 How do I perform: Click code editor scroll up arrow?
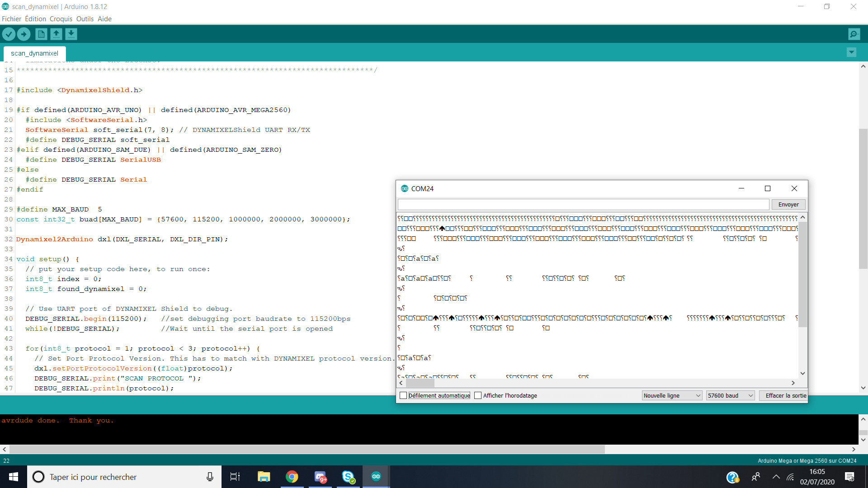(863, 66)
